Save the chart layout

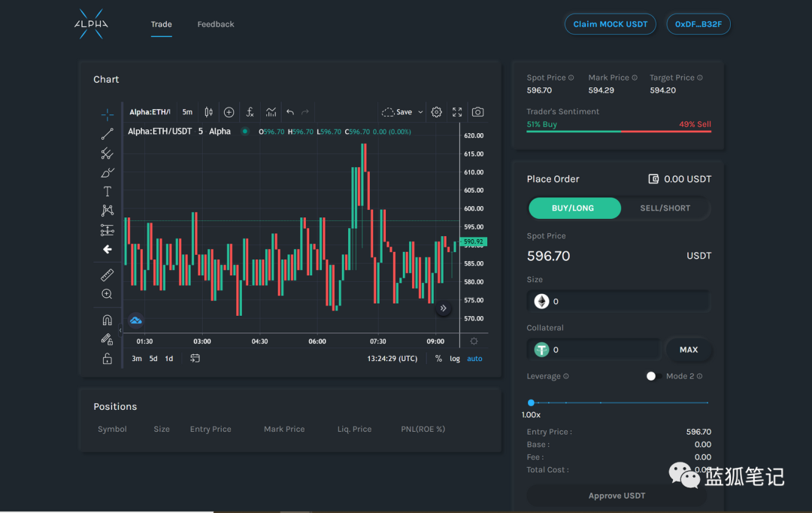click(398, 112)
